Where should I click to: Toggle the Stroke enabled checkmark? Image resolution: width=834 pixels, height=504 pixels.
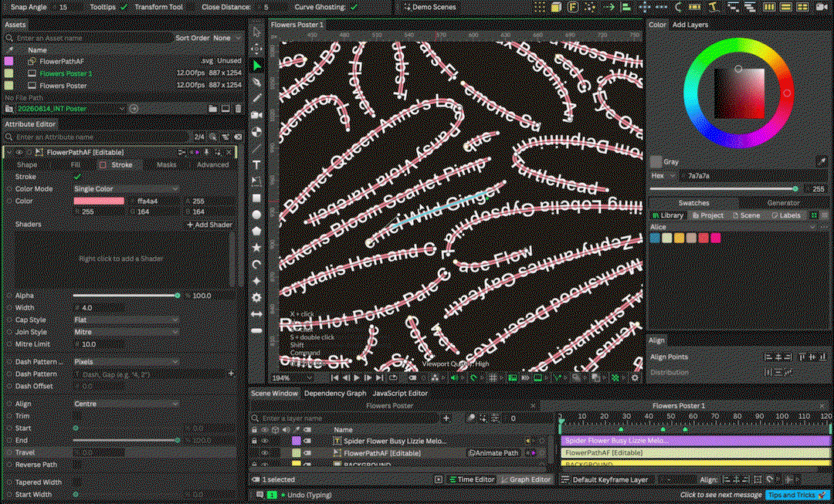(x=78, y=177)
